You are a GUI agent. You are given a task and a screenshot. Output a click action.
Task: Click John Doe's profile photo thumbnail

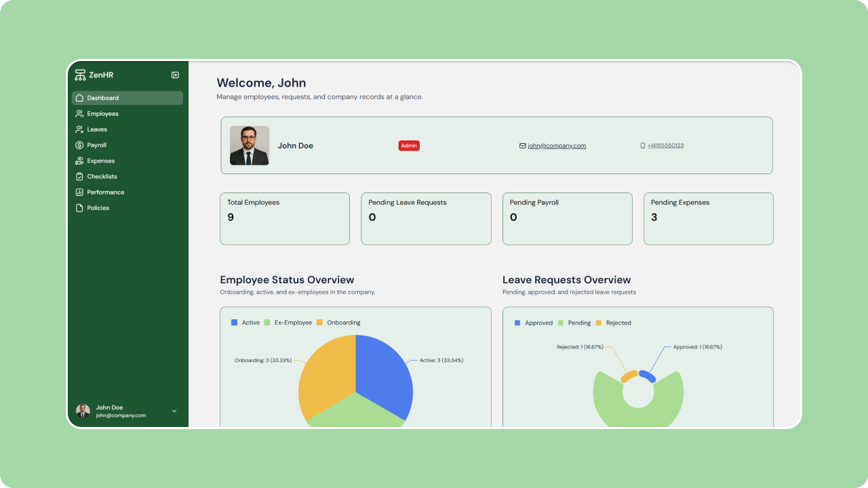pyautogui.click(x=250, y=145)
